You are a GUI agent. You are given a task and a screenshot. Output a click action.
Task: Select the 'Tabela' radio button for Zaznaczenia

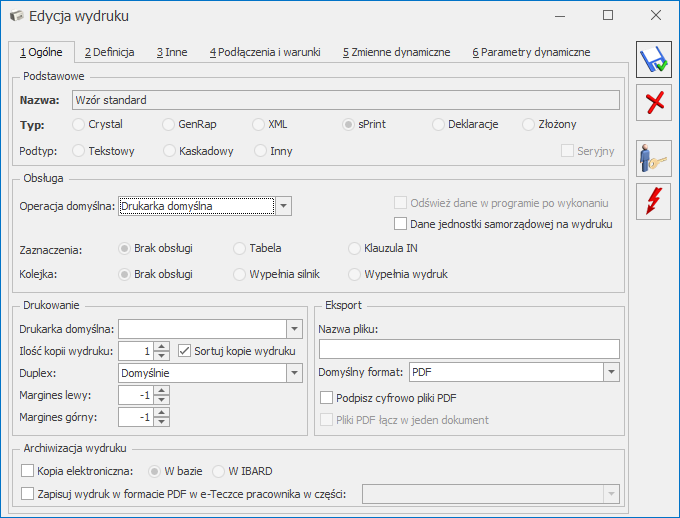(240, 248)
